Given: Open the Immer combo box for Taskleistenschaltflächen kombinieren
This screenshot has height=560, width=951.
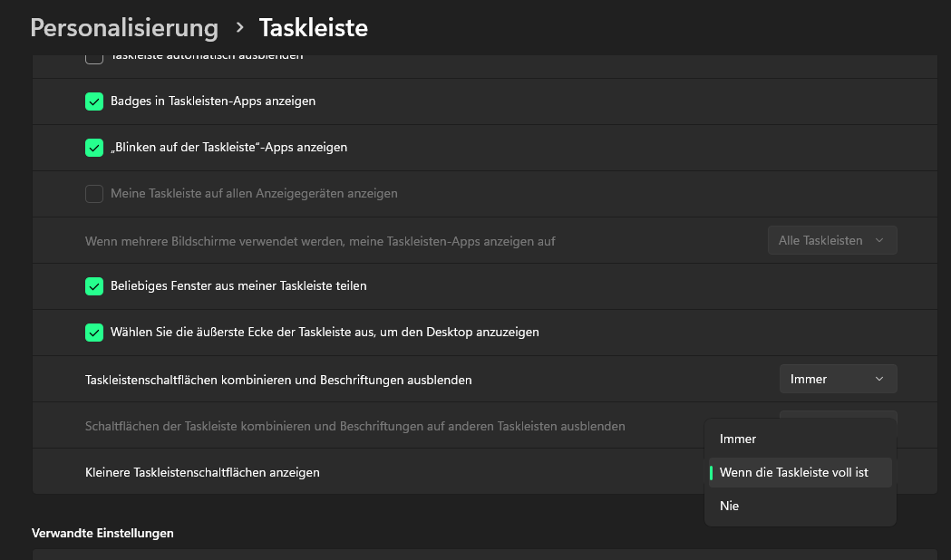Looking at the screenshot, I should (x=837, y=380).
